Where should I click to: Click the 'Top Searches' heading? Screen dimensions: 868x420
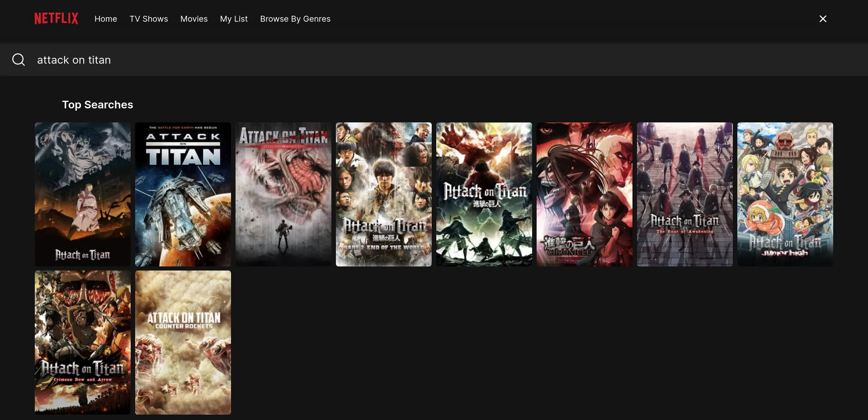tap(98, 105)
